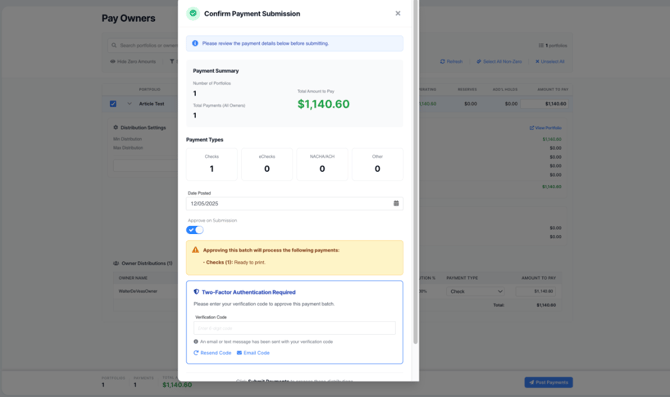The image size is (670, 397).
Task: Click the Checks (1): Ready to print line
Action: pos(235,262)
